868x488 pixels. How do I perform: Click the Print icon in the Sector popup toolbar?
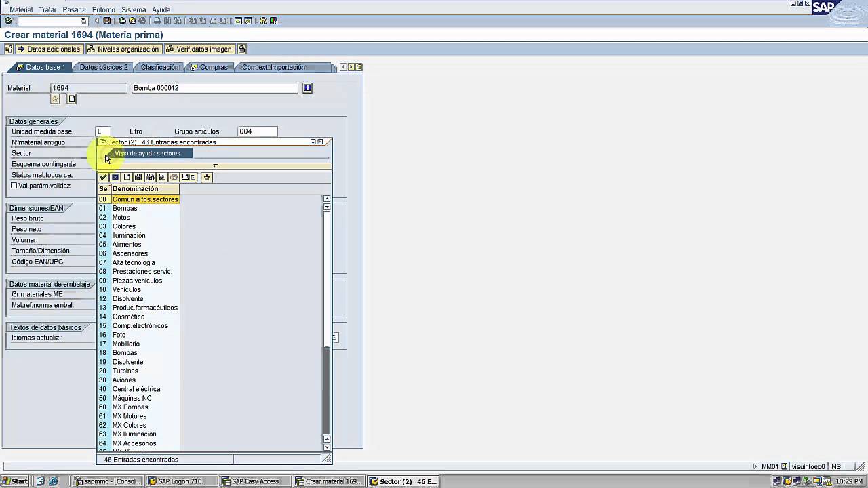point(184,177)
